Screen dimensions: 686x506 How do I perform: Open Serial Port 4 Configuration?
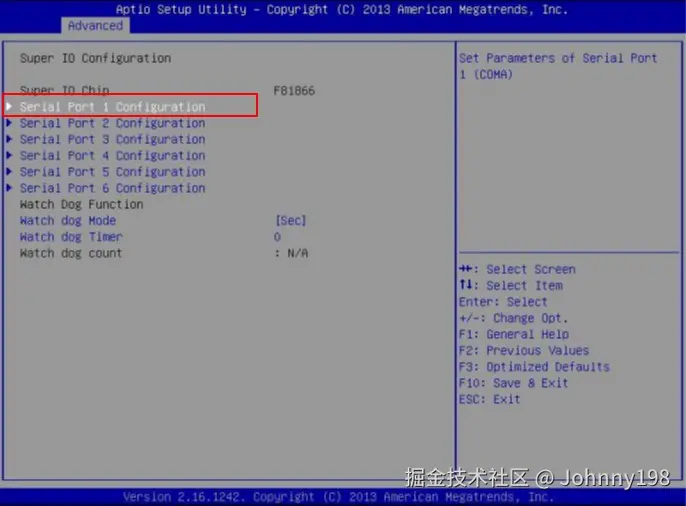coord(112,156)
